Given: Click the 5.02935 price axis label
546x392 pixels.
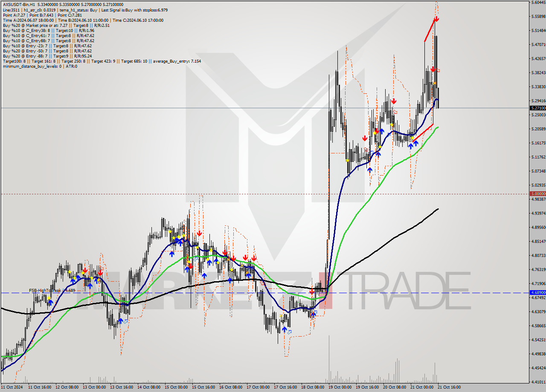Looking at the screenshot, I should 538,185.
